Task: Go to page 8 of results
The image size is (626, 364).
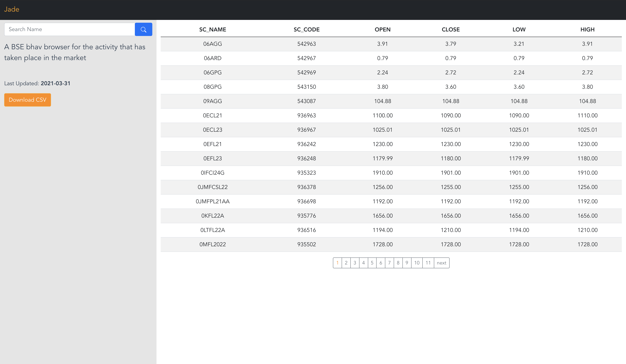Action: point(398,263)
